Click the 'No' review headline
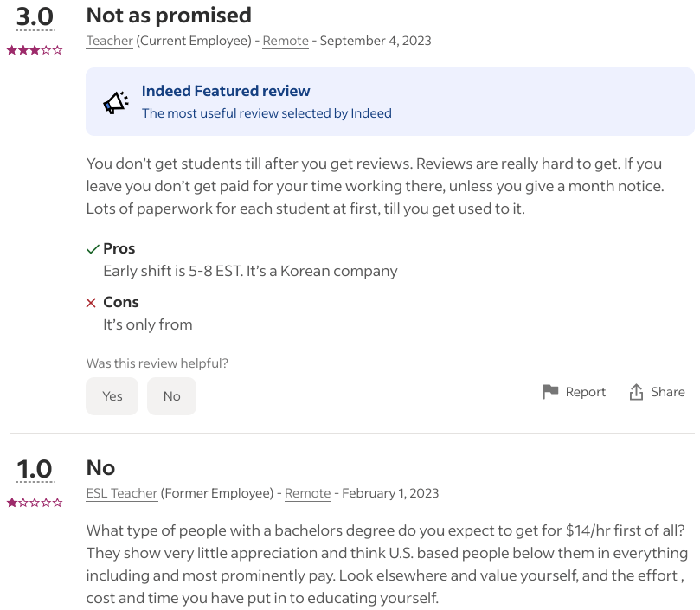Viewport: 700px width, 610px height. pos(100,467)
